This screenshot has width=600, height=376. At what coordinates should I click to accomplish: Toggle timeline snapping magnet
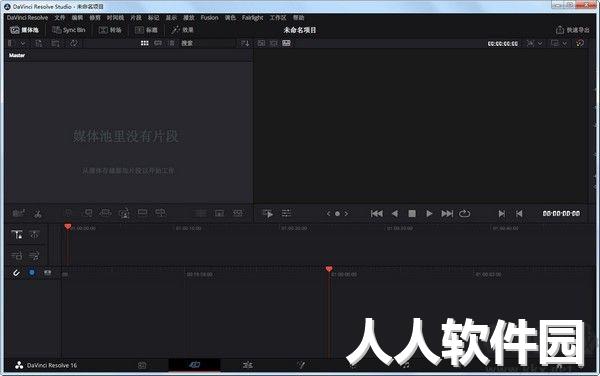click(16, 273)
